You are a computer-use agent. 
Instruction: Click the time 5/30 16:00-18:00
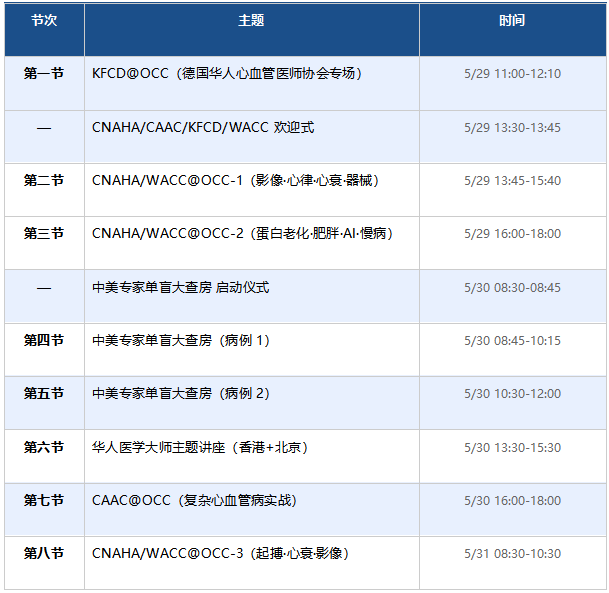coord(512,501)
